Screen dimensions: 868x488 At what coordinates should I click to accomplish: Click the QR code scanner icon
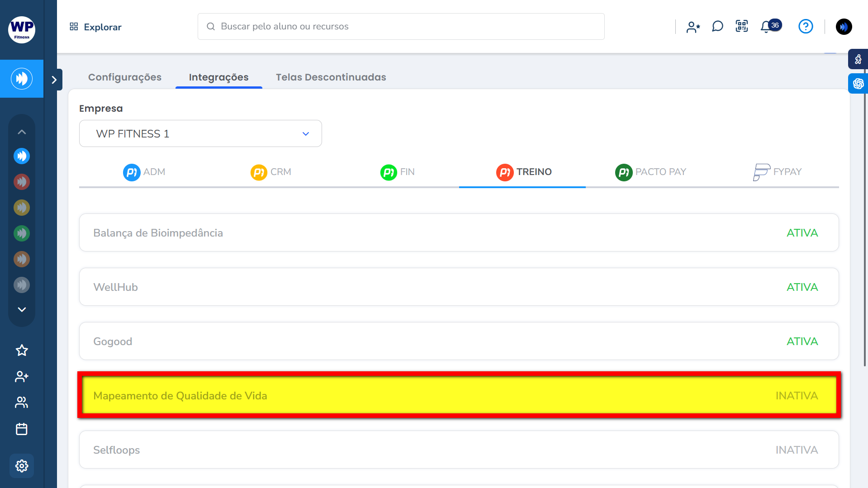(x=742, y=26)
